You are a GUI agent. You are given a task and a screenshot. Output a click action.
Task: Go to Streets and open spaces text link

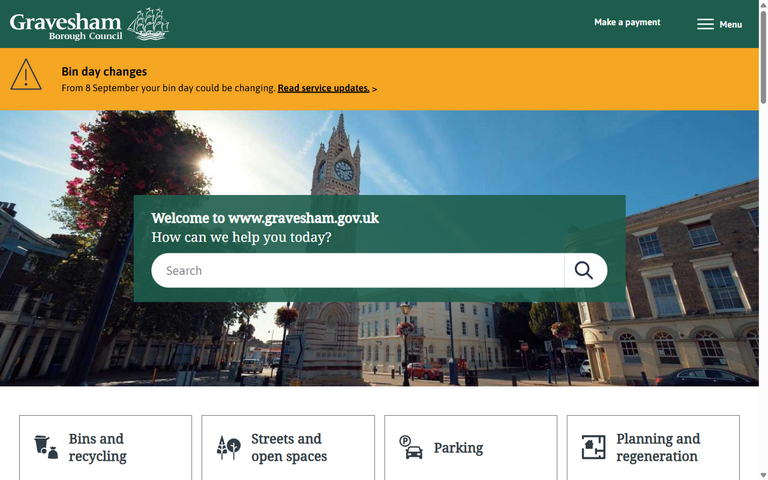pyautogui.click(x=288, y=447)
